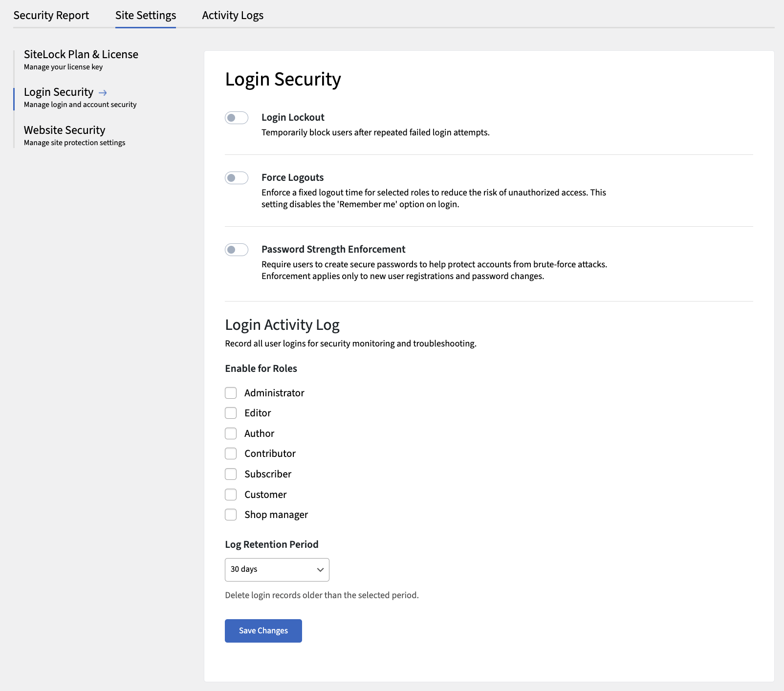Check the Author checkbox
The height and width of the screenshot is (691, 784).
(230, 433)
